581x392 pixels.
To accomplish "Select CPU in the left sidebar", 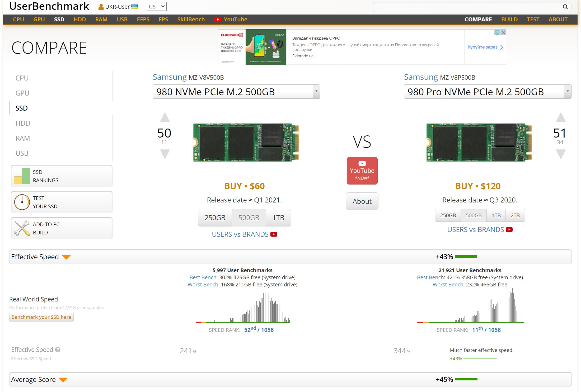I will click(x=22, y=78).
